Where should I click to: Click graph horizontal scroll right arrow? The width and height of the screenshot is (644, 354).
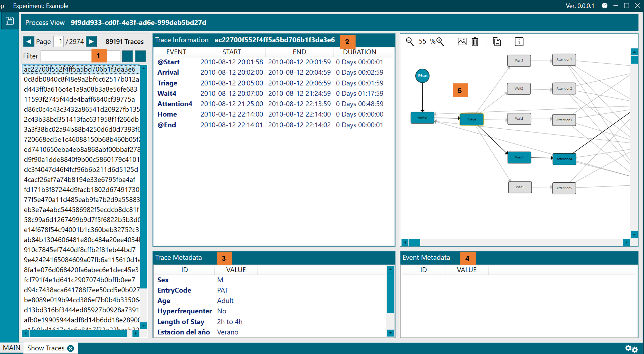626,243
